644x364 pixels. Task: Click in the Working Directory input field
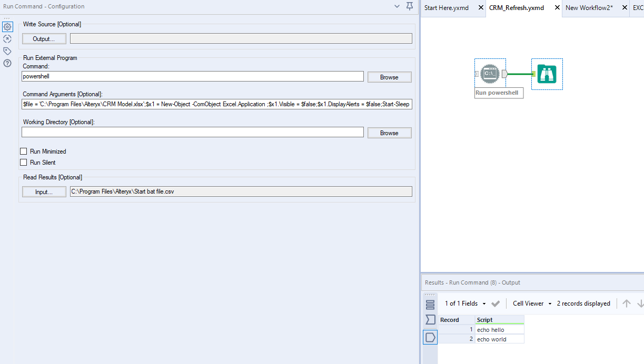[x=192, y=132]
